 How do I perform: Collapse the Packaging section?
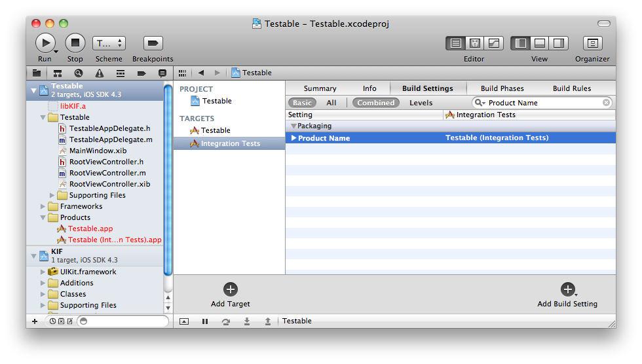pyautogui.click(x=293, y=126)
